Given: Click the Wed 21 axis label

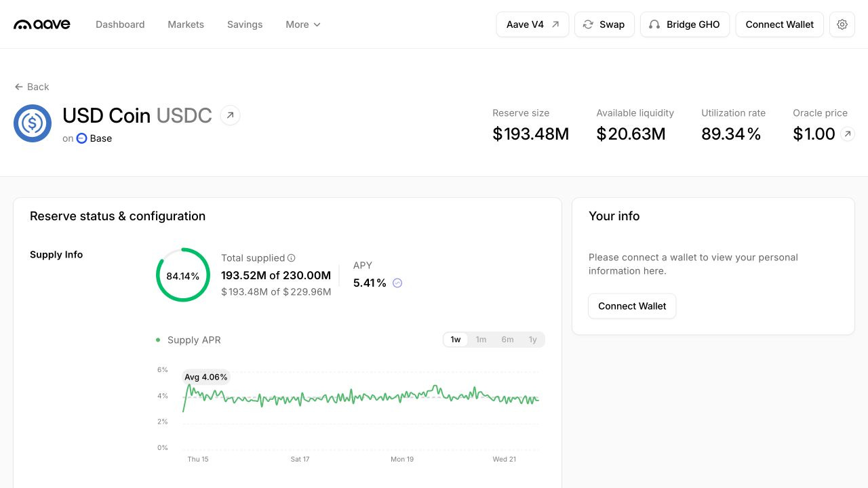Looking at the screenshot, I should [505, 460].
